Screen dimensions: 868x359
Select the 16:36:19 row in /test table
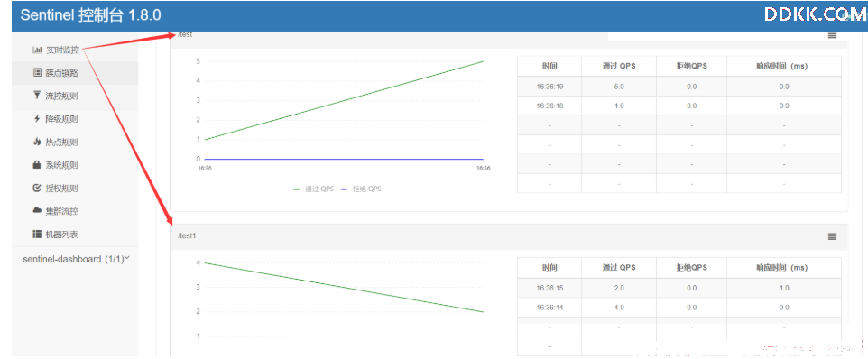coord(679,87)
